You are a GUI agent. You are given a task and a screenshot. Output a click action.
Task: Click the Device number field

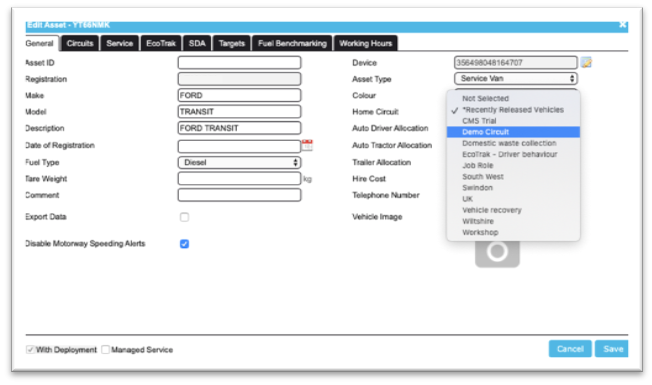(516, 63)
